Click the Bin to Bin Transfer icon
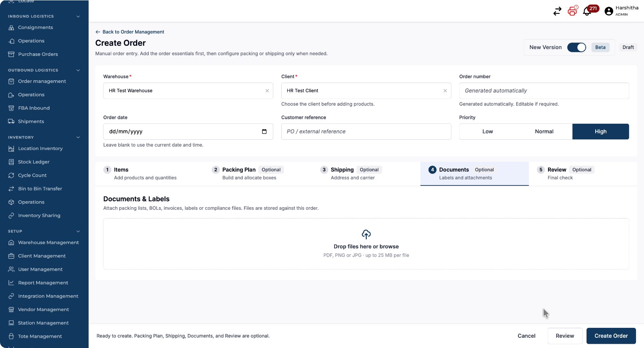 11,188
